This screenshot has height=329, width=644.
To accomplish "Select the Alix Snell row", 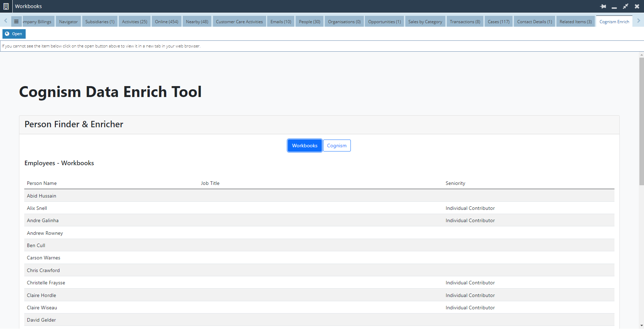I will (x=319, y=208).
